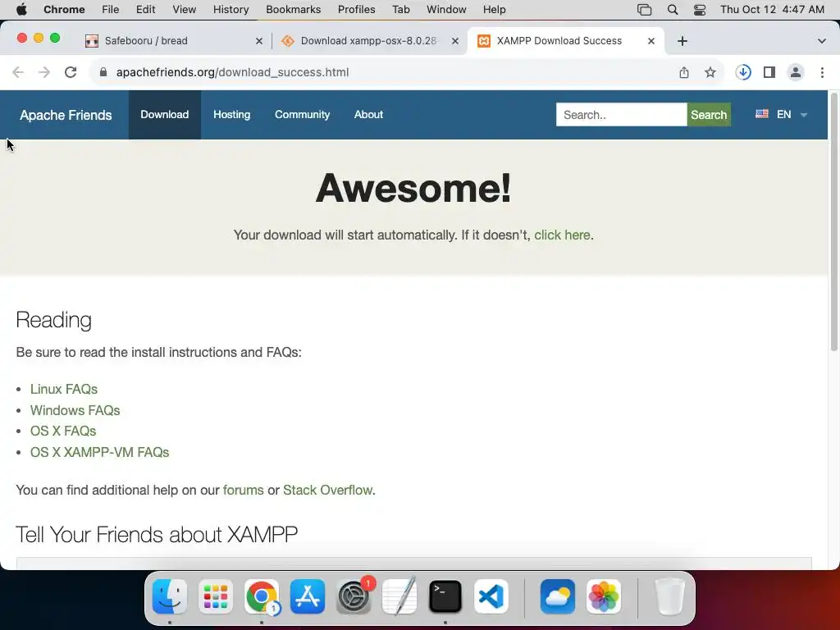Close the Download xampp-osx tab
Viewport: 840px width, 630px height.
pyautogui.click(x=454, y=41)
